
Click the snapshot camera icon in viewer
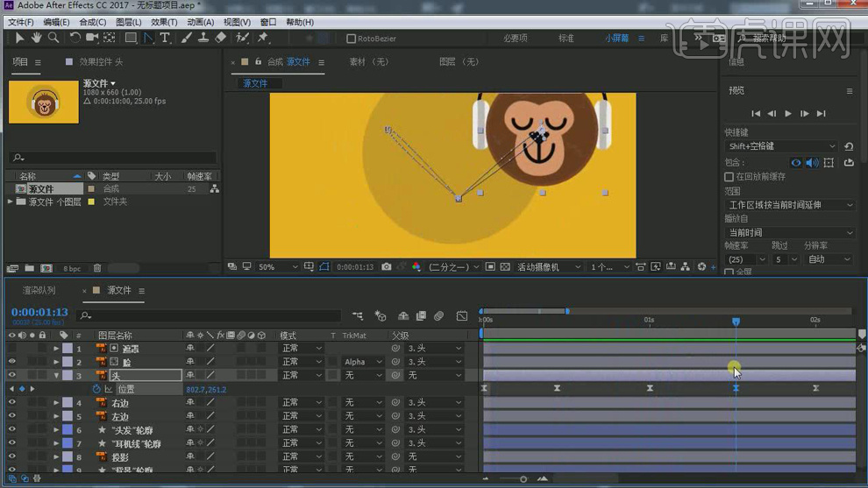click(387, 266)
